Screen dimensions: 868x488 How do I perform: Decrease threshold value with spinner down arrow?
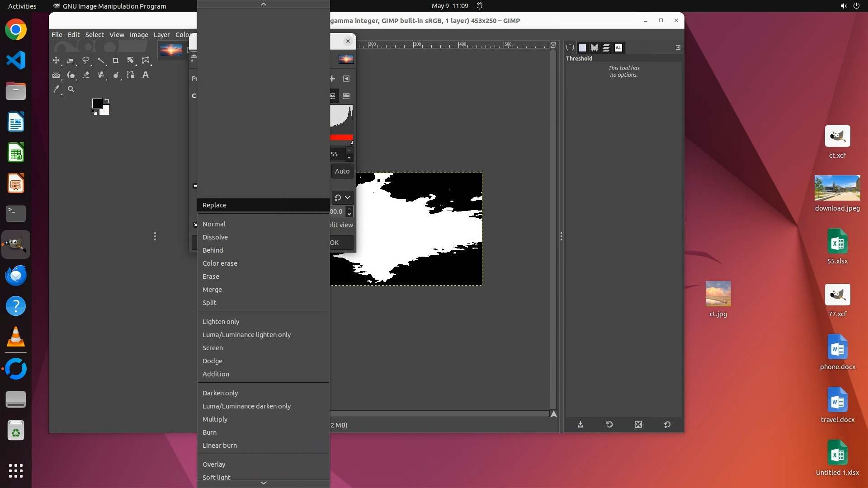point(349,158)
